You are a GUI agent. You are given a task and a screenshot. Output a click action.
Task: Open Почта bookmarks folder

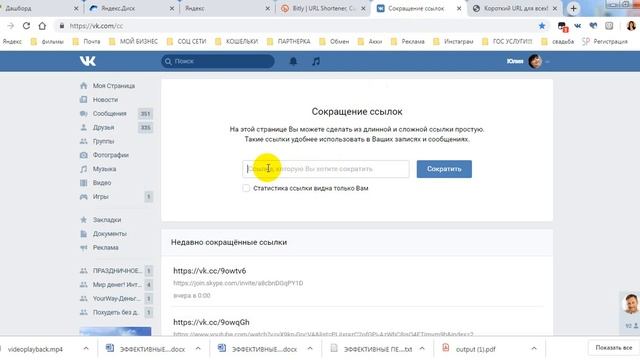tap(87, 41)
